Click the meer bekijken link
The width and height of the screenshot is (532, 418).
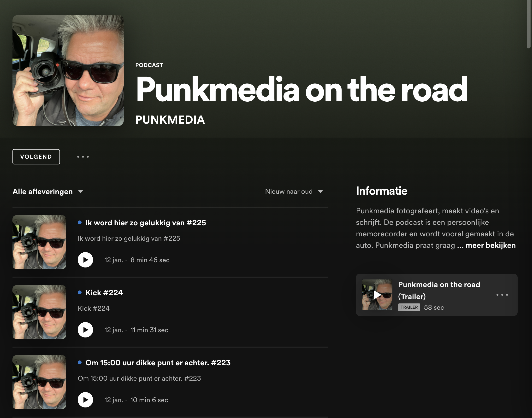point(491,245)
